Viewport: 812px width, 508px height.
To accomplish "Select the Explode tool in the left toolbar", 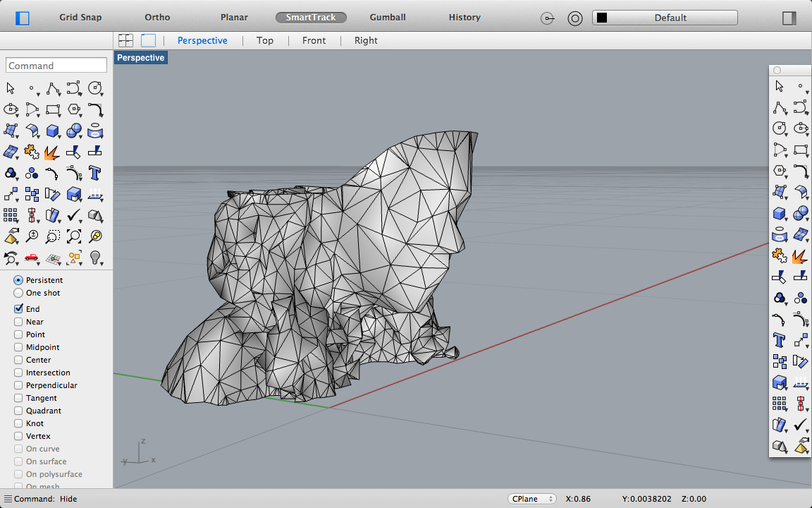I will click(51, 152).
